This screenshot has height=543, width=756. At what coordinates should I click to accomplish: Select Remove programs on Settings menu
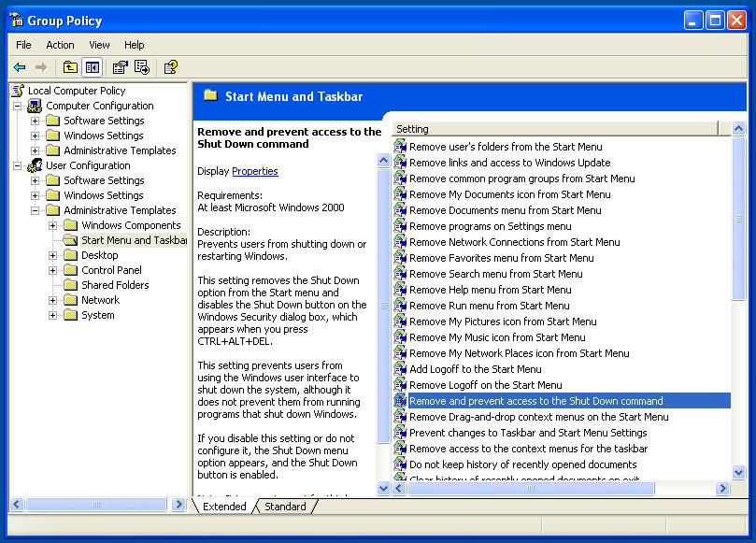click(491, 225)
